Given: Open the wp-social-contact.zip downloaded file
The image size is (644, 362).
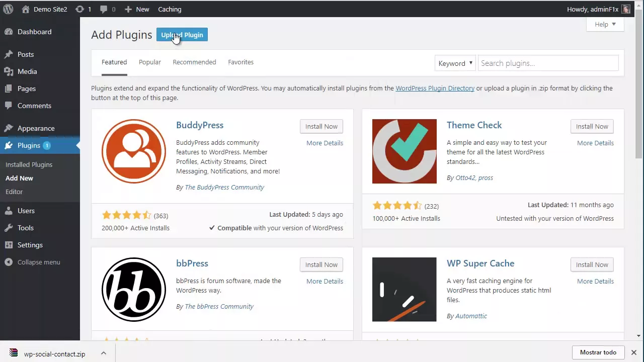Looking at the screenshot, I should [x=54, y=354].
